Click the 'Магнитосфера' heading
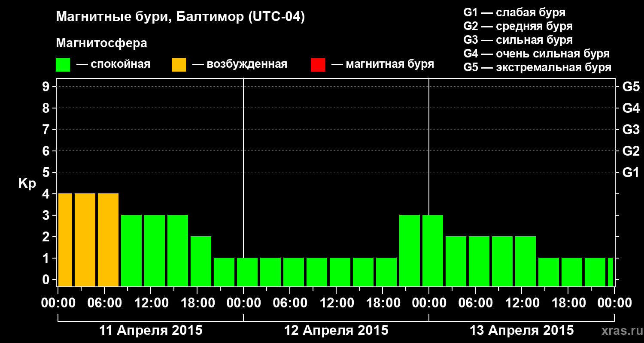 pyautogui.click(x=102, y=43)
